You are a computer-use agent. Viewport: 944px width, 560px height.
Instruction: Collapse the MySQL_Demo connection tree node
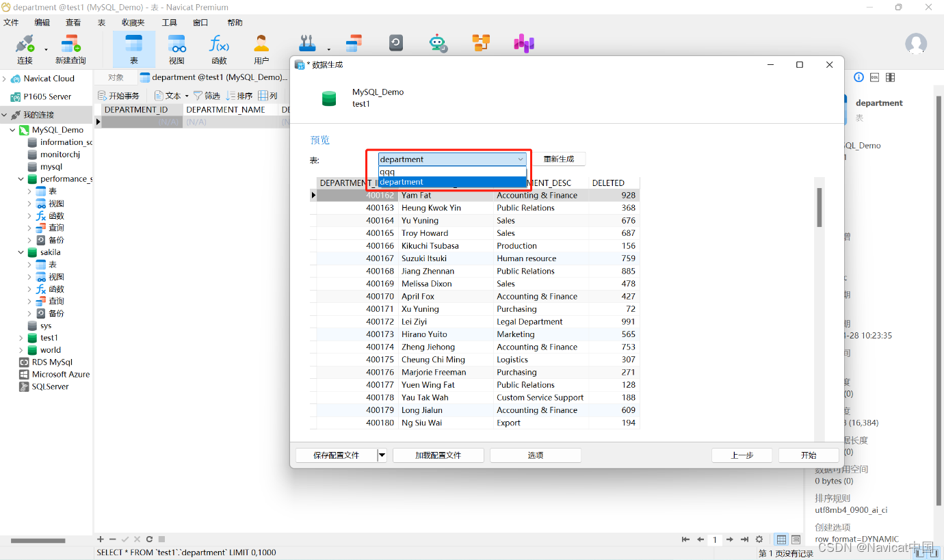click(13, 130)
